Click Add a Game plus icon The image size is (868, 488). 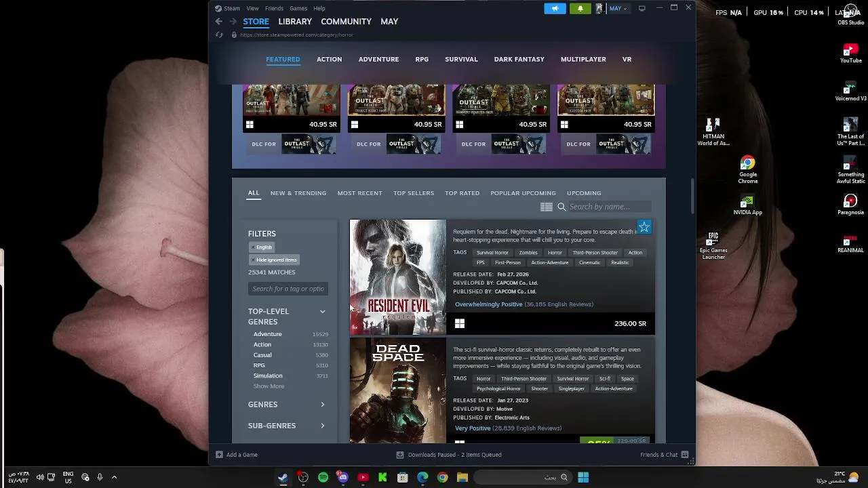[219, 455]
